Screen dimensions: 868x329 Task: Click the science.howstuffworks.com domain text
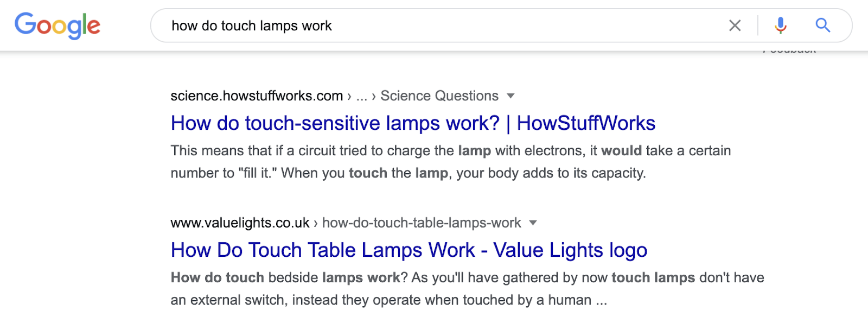(257, 96)
